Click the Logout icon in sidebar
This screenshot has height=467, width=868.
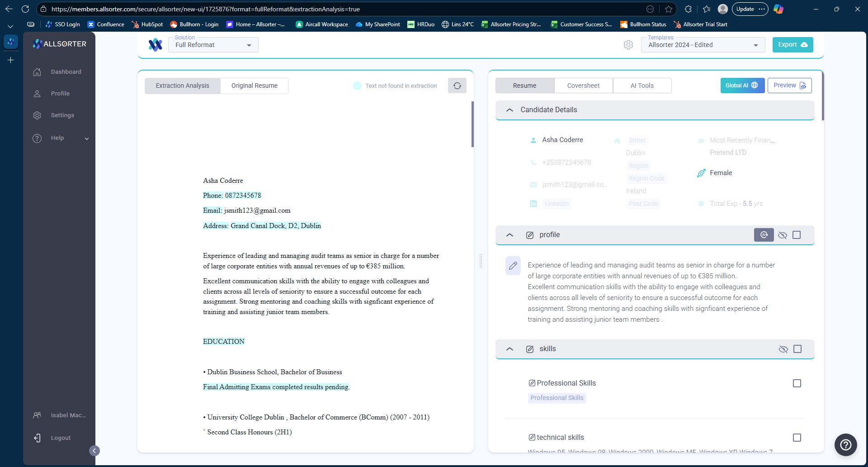37,438
